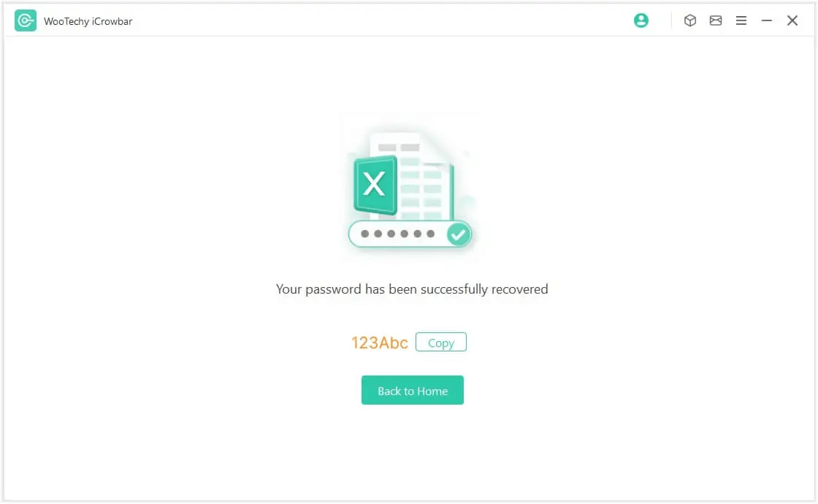The width and height of the screenshot is (818, 504).
Task: Click the gray header cells on spreadsheet illustration
Action: 399,148
